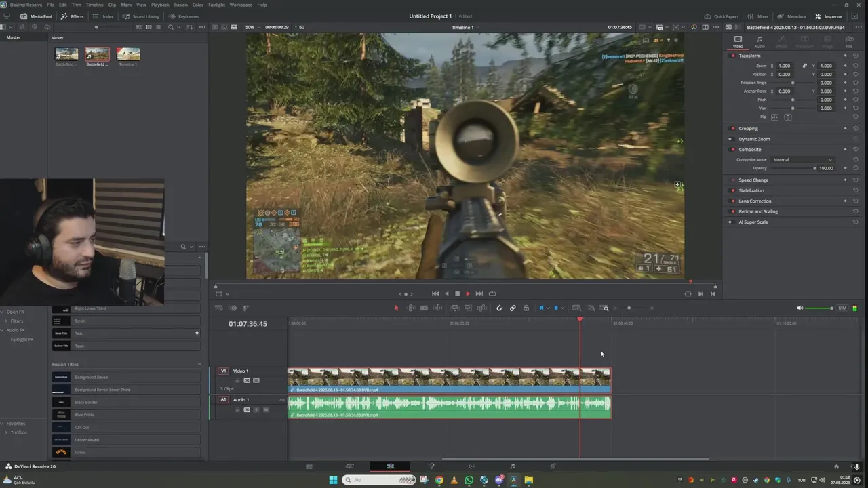Click the timeline Detail Zoom icon
868x488 pixels.
tap(591, 308)
